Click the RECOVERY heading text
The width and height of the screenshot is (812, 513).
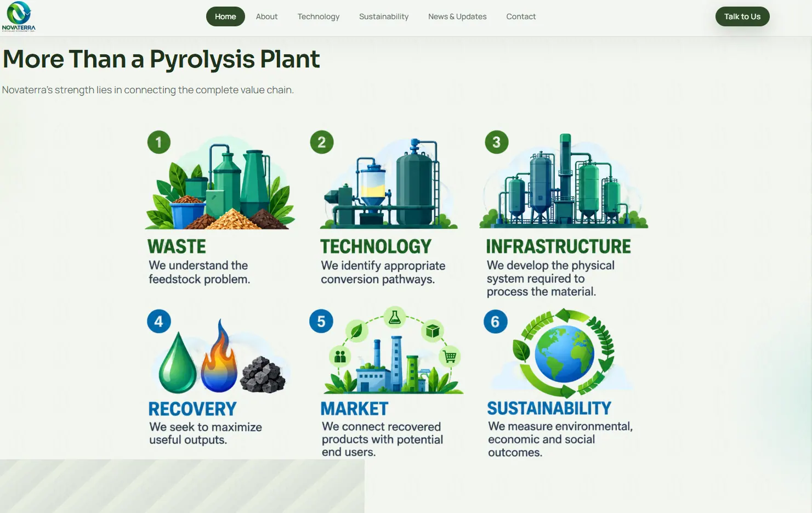pyautogui.click(x=192, y=409)
